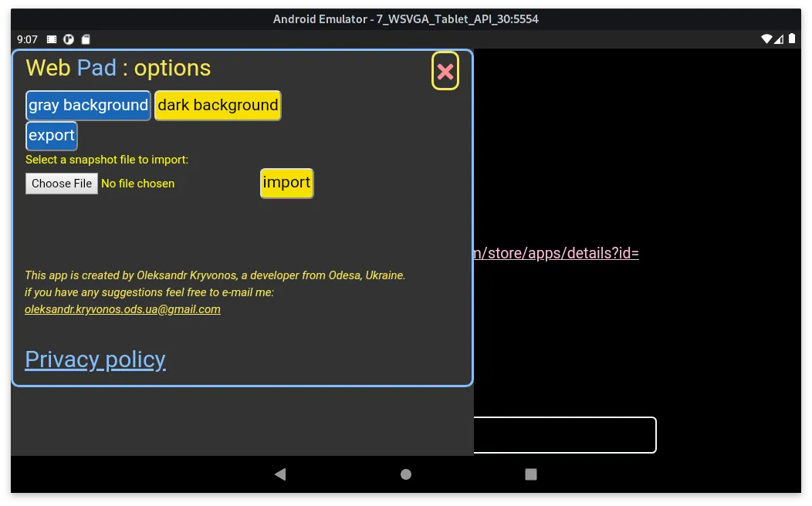Open the store/apps/details link behind dialog
This screenshot has width=812, height=506.
557,253
